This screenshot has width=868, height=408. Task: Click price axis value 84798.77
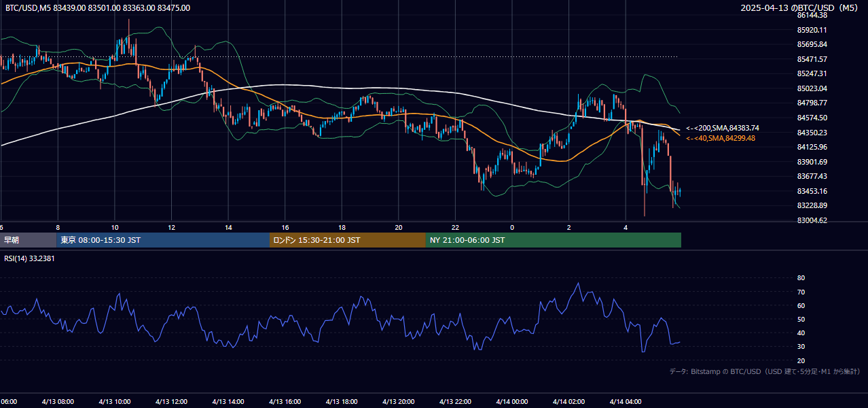pos(812,103)
